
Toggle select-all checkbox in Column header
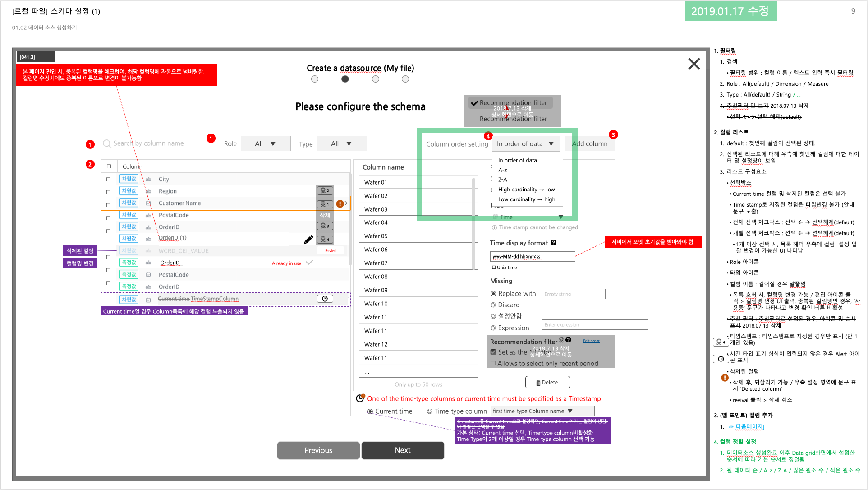pyautogui.click(x=109, y=166)
